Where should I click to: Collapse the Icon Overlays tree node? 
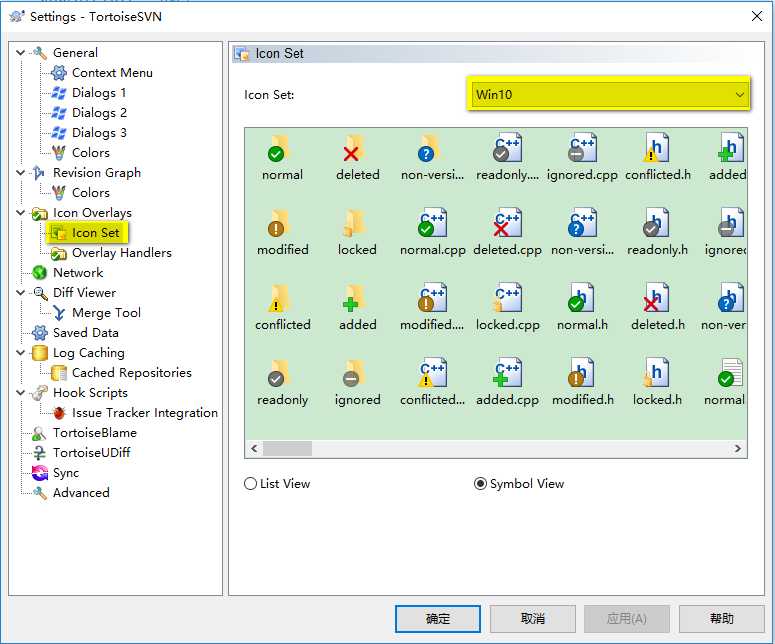20,213
